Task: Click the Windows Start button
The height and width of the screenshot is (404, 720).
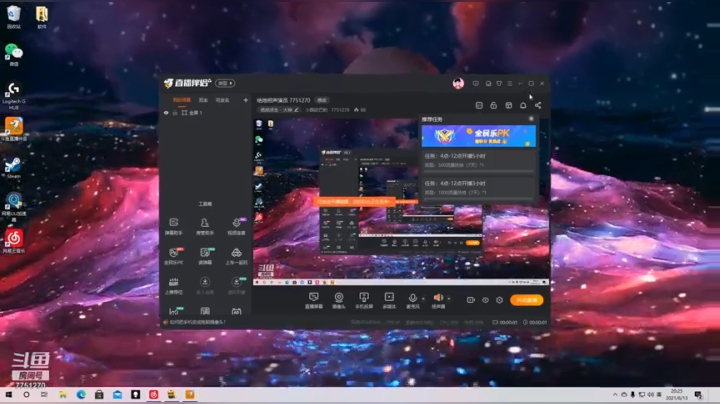Action: pos(9,394)
